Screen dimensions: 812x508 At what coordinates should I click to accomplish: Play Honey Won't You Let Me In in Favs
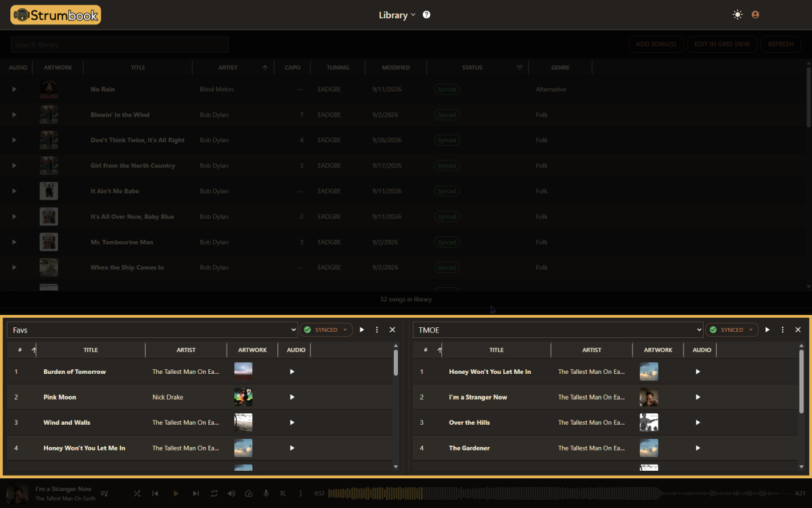292,448
